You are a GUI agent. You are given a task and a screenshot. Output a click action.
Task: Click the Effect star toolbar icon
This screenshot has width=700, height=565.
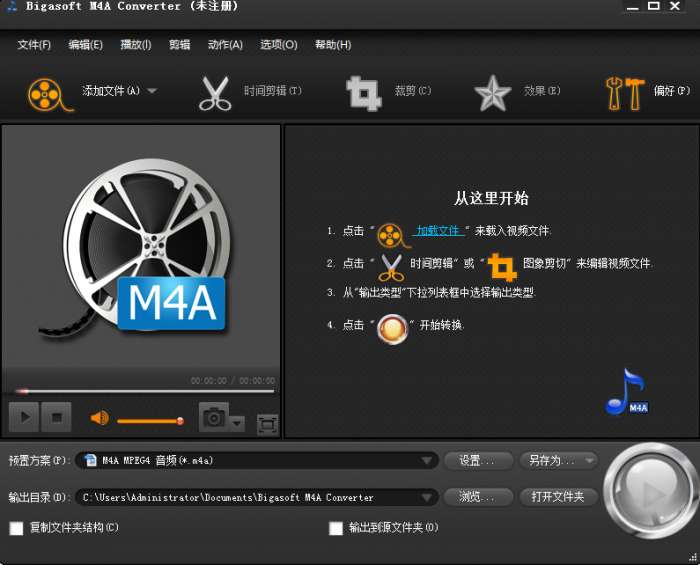coord(492,93)
